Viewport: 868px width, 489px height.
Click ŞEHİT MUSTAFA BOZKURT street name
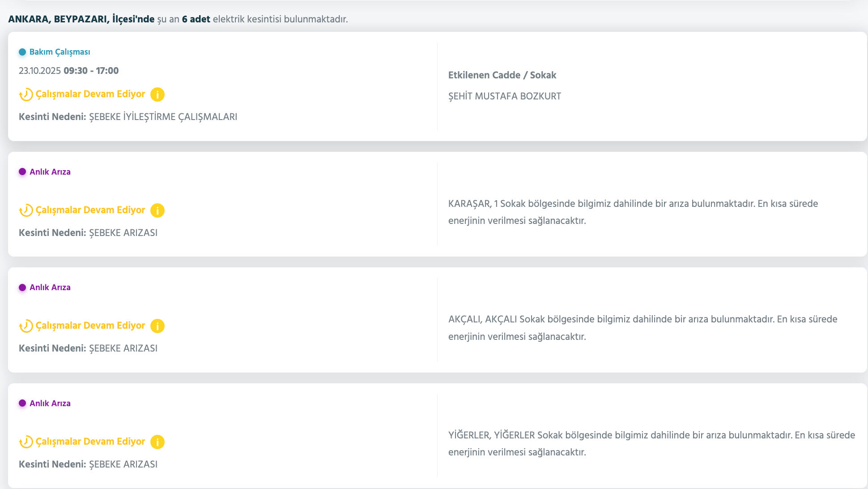(x=504, y=96)
